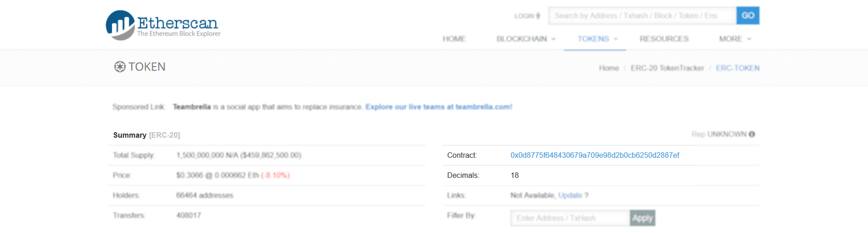Open the TOKENS dropdown menu

(597, 39)
